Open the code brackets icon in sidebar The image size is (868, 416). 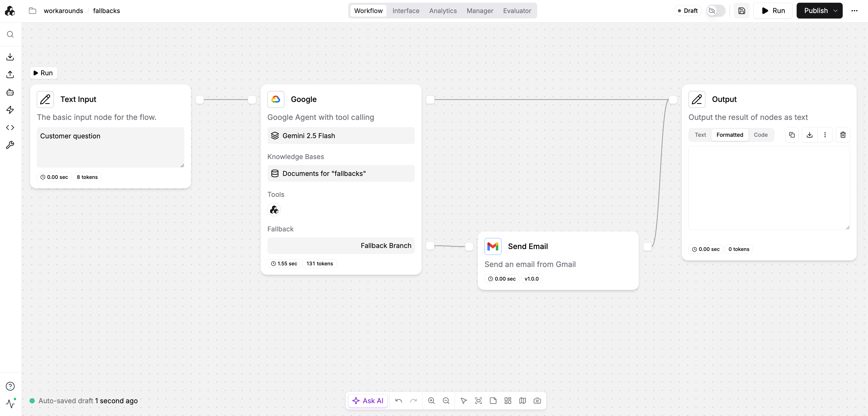pos(10,128)
